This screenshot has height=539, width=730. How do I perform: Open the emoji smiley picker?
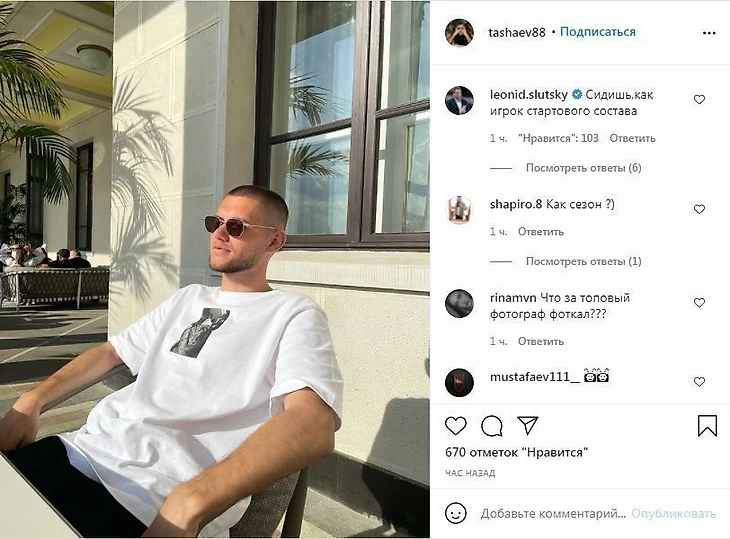[x=455, y=513]
